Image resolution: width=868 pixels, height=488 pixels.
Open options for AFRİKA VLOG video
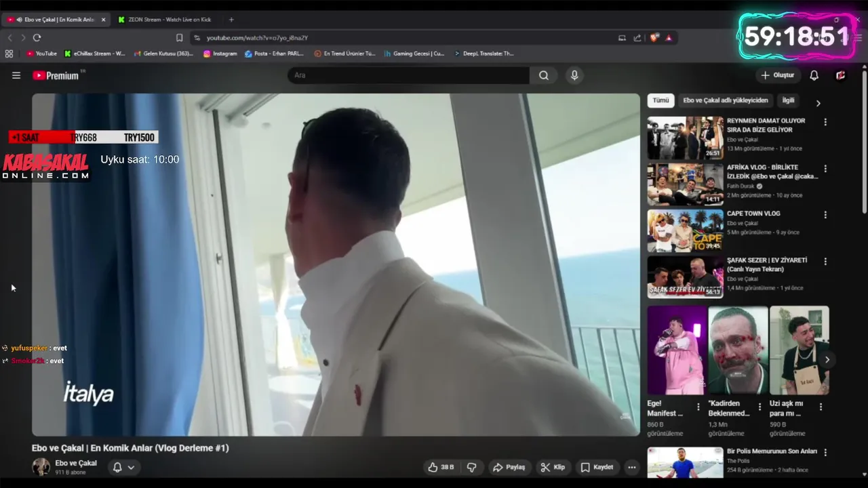click(x=825, y=168)
